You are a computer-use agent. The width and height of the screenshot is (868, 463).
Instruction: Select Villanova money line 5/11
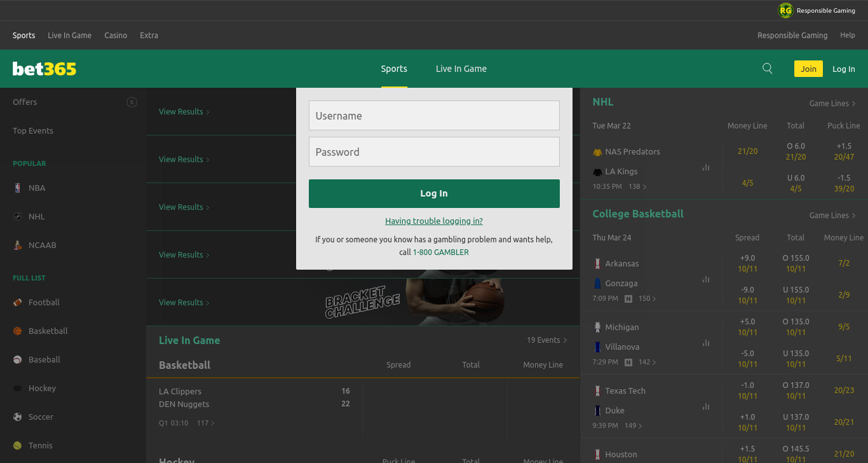click(844, 359)
